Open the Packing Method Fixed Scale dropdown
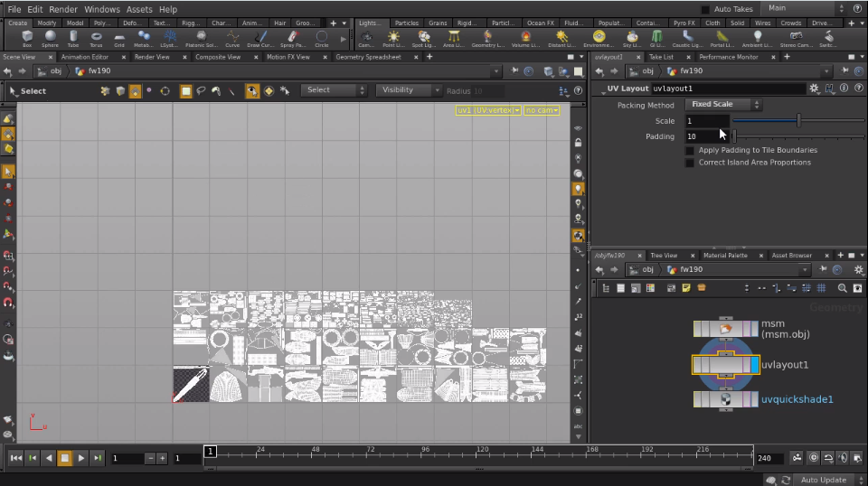 click(x=723, y=105)
